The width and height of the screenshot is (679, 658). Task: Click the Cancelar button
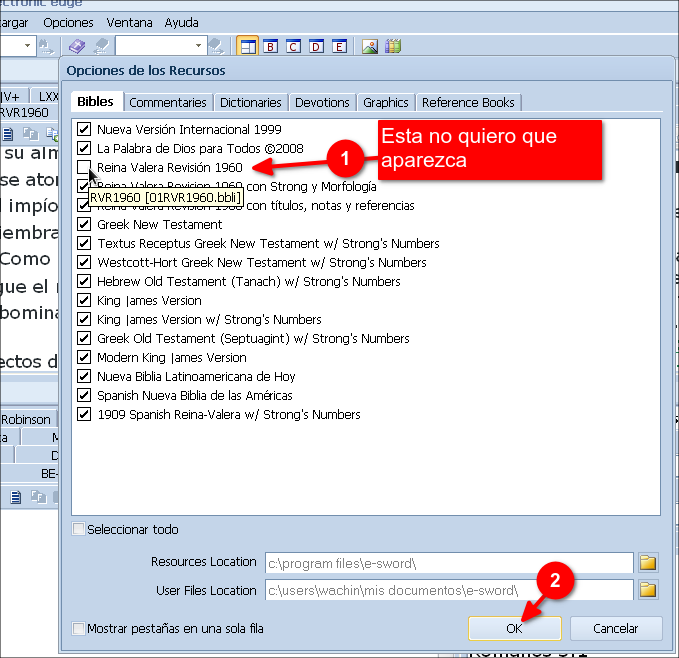pos(616,628)
